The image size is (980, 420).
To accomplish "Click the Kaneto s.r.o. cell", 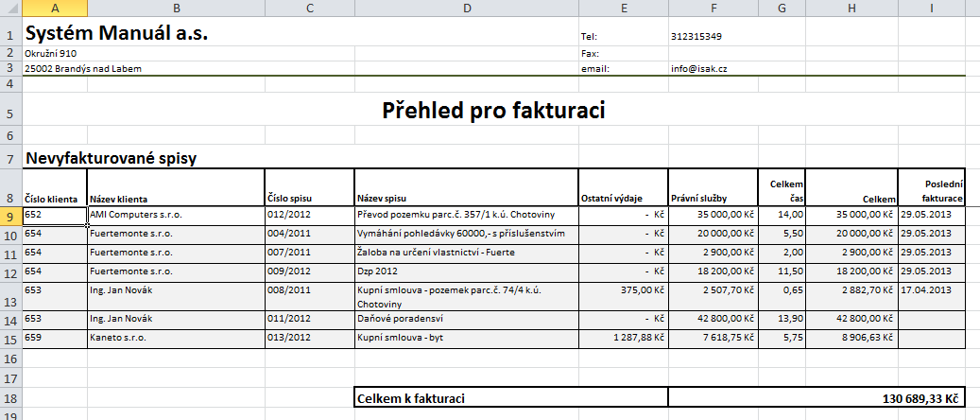I will (x=177, y=340).
